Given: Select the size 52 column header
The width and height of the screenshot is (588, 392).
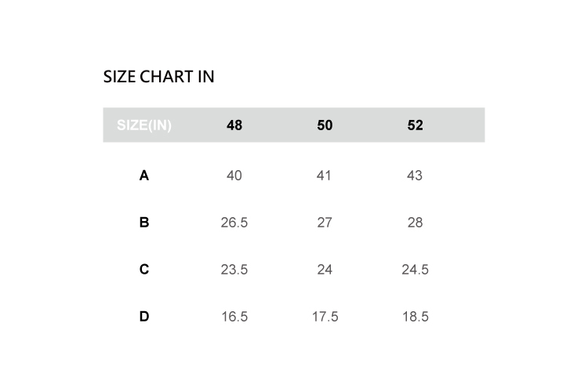Looking at the screenshot, I should (x=416, y=125).
